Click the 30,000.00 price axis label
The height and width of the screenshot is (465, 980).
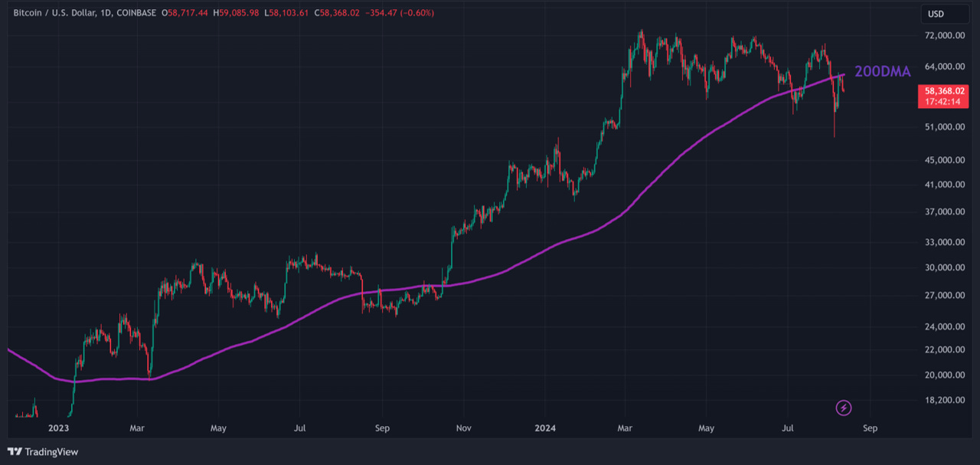[945, 268]
